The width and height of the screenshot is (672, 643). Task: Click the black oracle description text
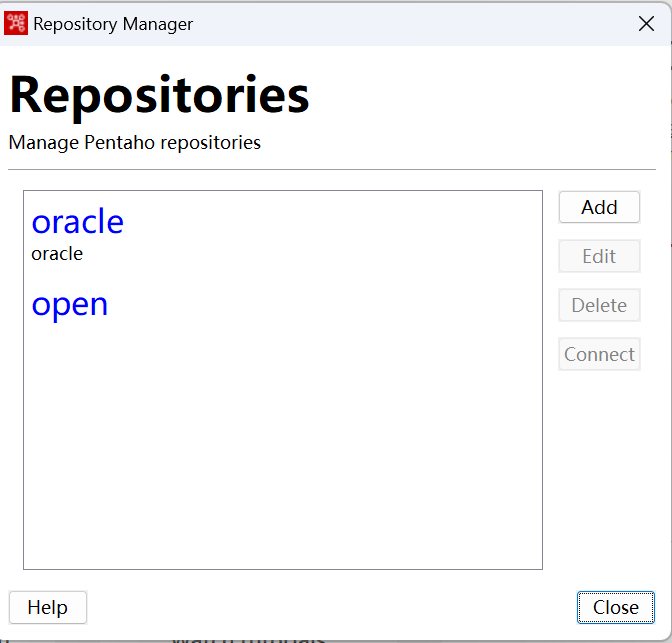(x=57, y=254)
